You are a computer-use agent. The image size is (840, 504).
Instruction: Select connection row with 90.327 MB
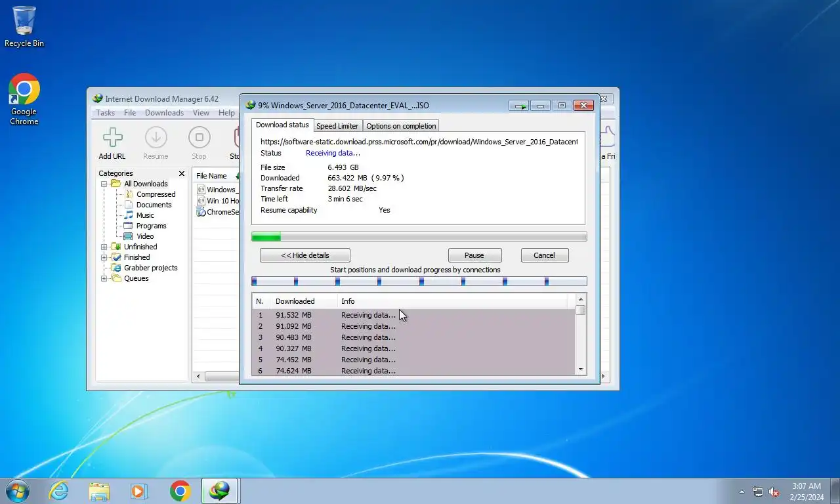413,348
